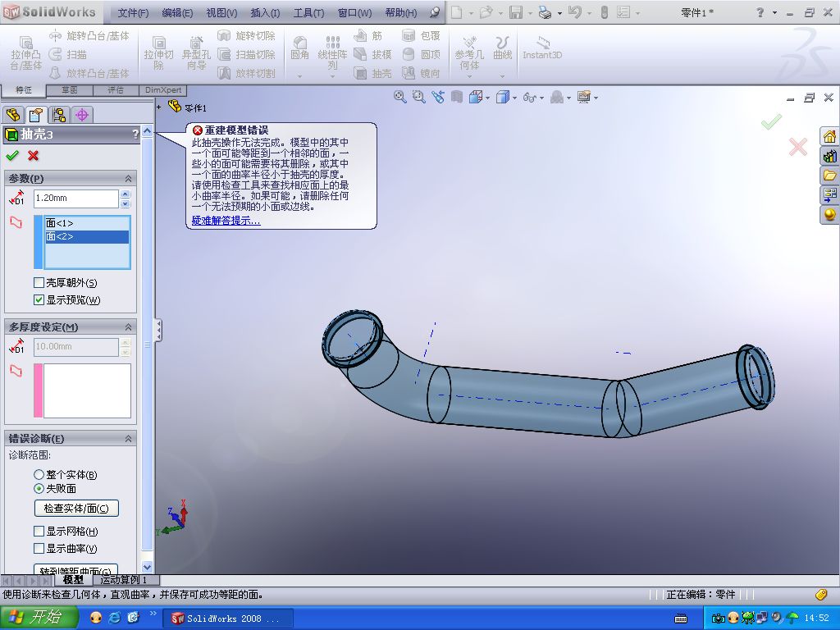This screenshot has width=840, height=630.
Task: Open the SolidWorks Resources home icon
Action: click(829, 137)
